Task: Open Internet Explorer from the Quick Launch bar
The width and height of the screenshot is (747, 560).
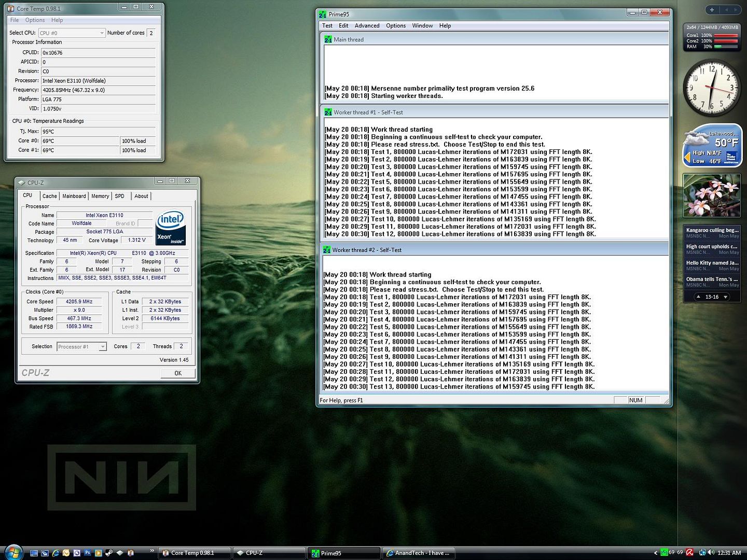Action: (56, 553)
